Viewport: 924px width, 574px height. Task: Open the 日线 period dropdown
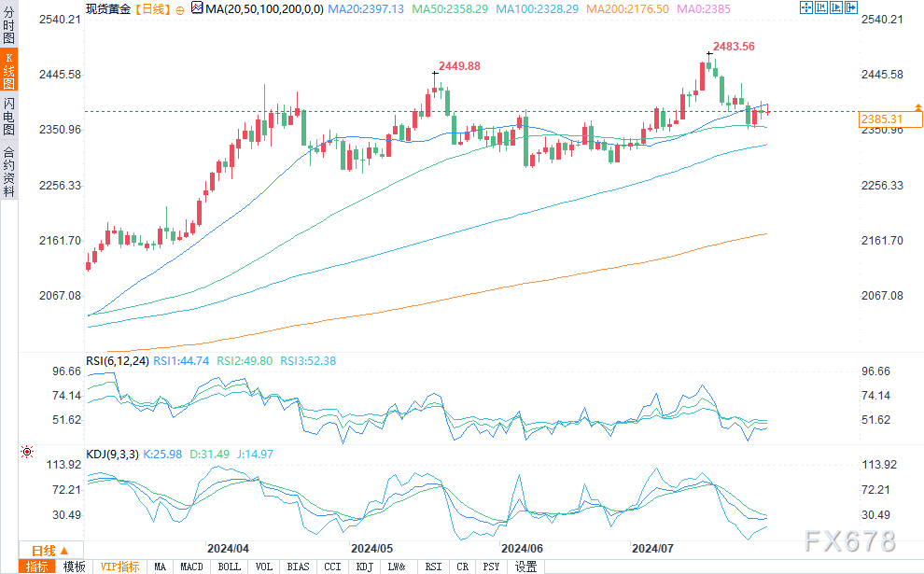coord(50,551)
